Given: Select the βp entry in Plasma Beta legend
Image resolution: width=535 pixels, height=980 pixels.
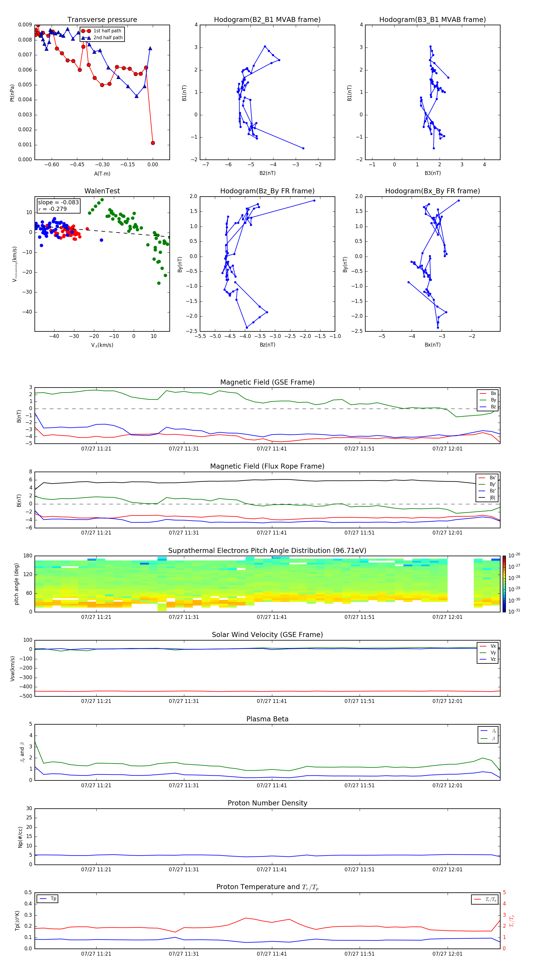Looking at the screenshot, I should [x=488, y=731].
